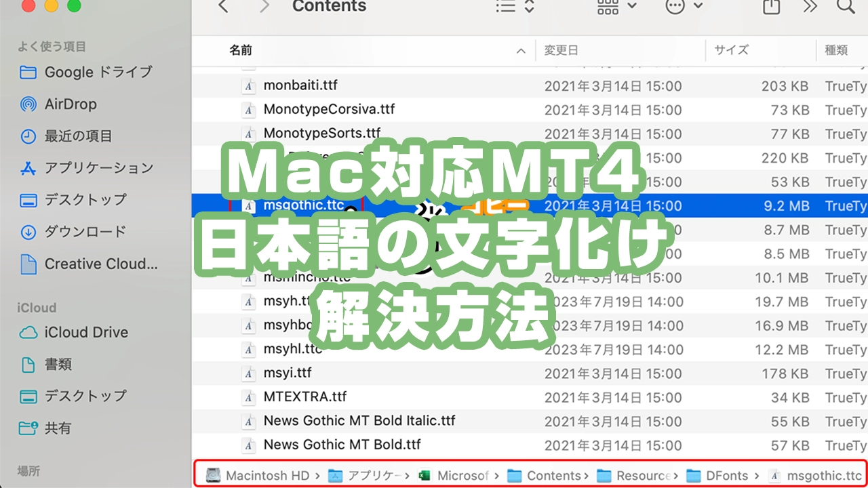Open 書類 in the sidebar

45,365
